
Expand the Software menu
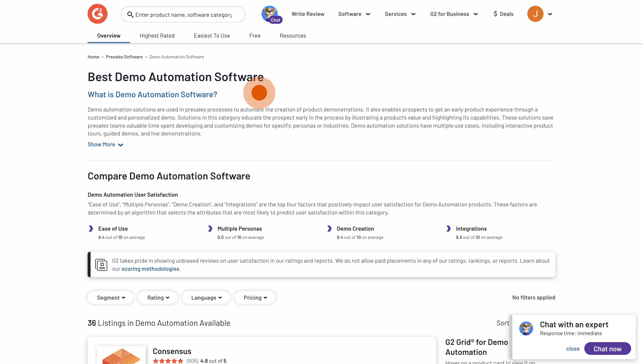click(354, 14)
